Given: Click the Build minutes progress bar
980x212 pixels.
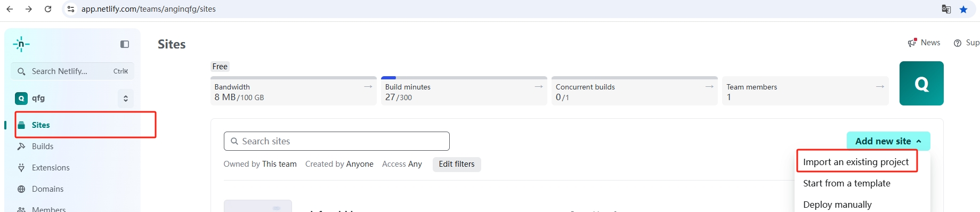Looking at the screenshot, I should (464, 78).
